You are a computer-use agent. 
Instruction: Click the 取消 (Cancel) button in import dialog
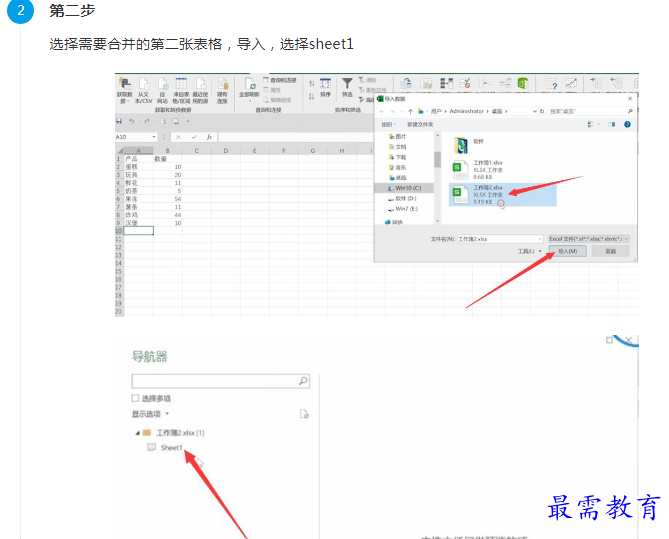coord(611,251)
